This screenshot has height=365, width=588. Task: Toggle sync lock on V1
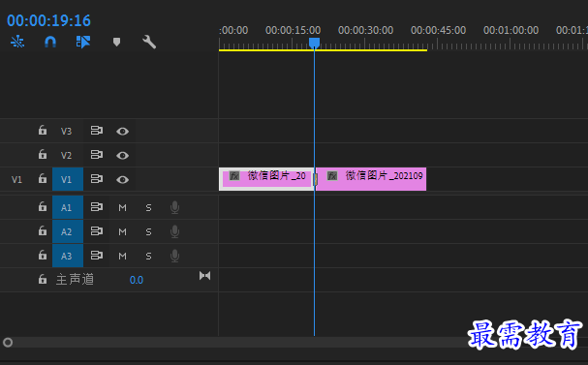pos(96,179)
